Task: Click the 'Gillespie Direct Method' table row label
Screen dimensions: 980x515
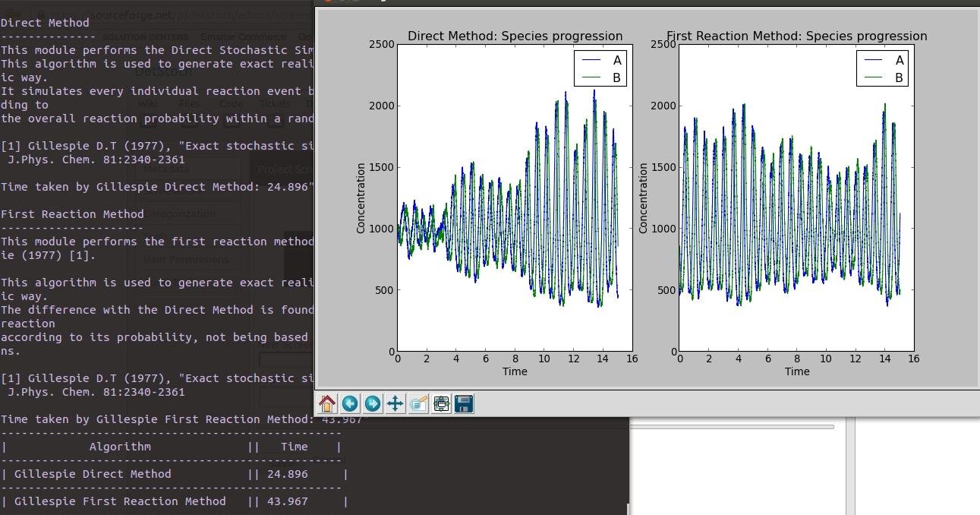Action: point(93,474)
